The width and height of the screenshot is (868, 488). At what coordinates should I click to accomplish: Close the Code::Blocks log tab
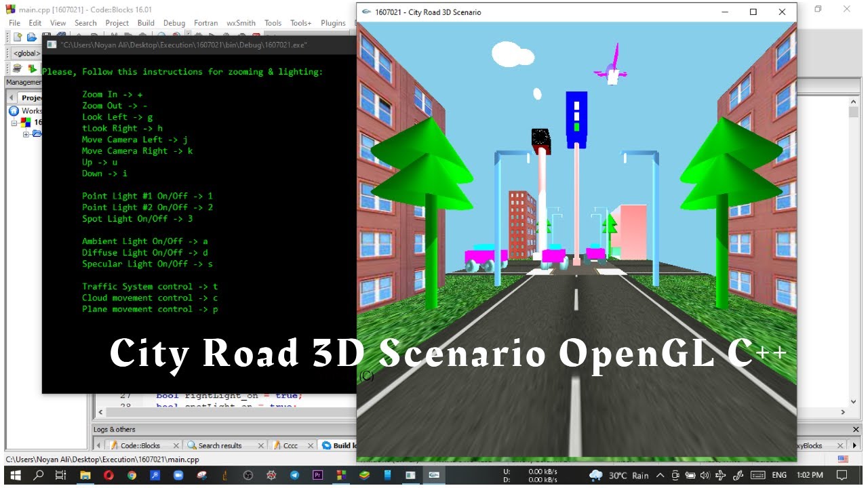[176, 445]
